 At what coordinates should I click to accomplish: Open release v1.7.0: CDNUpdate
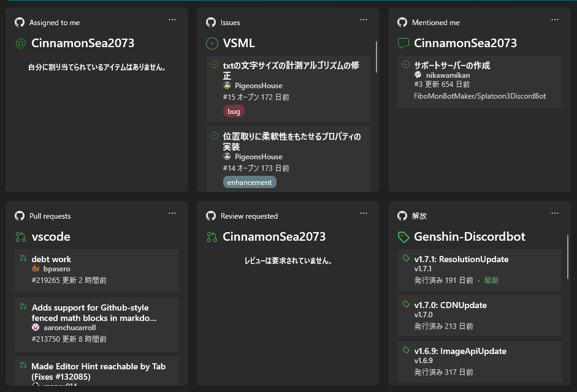pos(480,316)
